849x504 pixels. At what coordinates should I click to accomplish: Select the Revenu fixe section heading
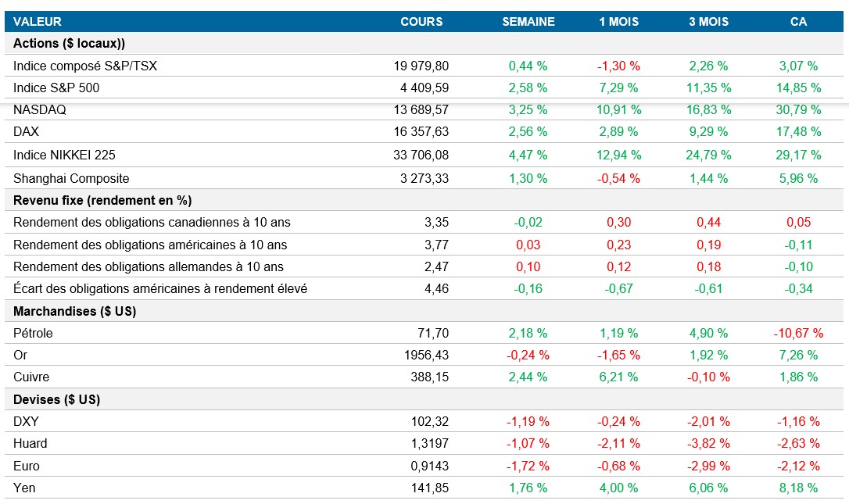click(x=102, y=200)
